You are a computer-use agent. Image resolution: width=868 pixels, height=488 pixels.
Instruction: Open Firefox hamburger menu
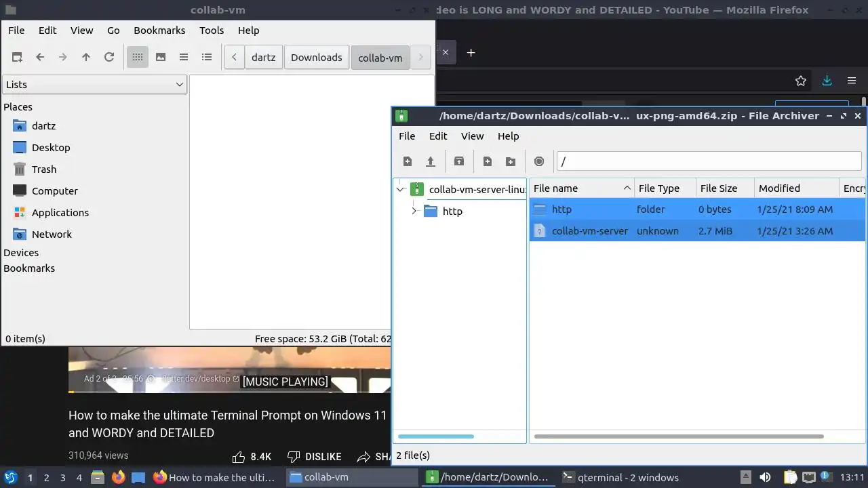point(852,81)
